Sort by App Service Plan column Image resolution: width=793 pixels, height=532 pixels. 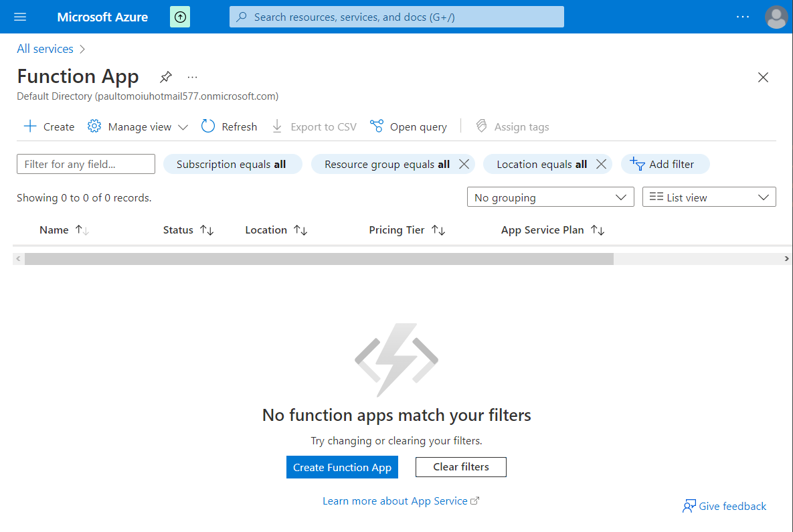pyautogui.click(x=553, y=230)
